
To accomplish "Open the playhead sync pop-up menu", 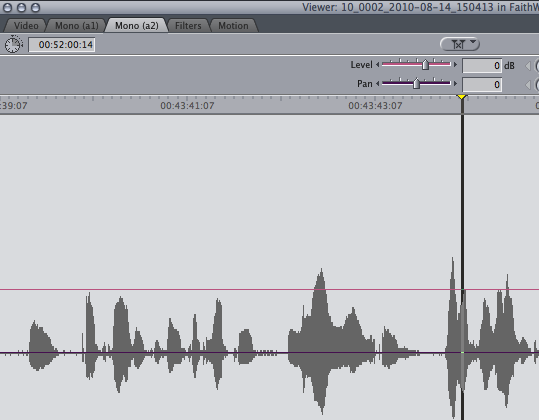I will click(460, 44).
